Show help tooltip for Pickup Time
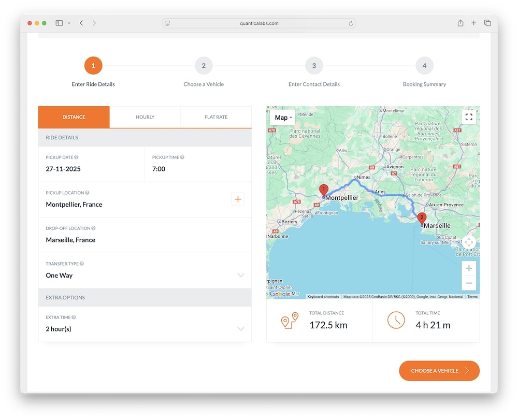Image resolution: width=518 pixels, height=420 pixels. point(182,157)
